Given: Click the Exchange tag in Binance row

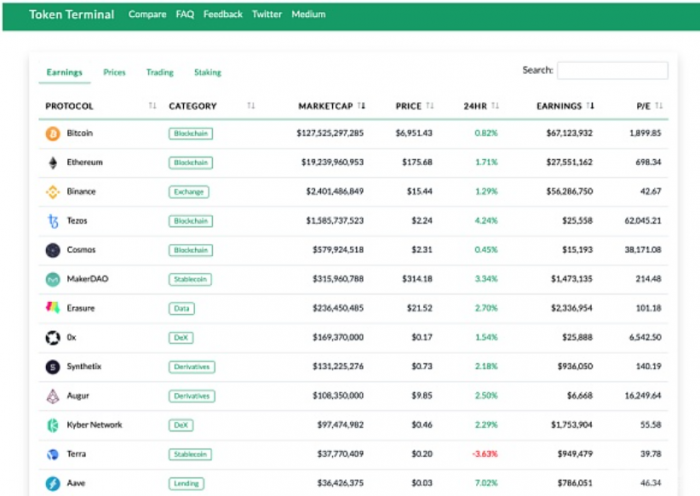Looking at the screenshot, I should tap(189, 192).
